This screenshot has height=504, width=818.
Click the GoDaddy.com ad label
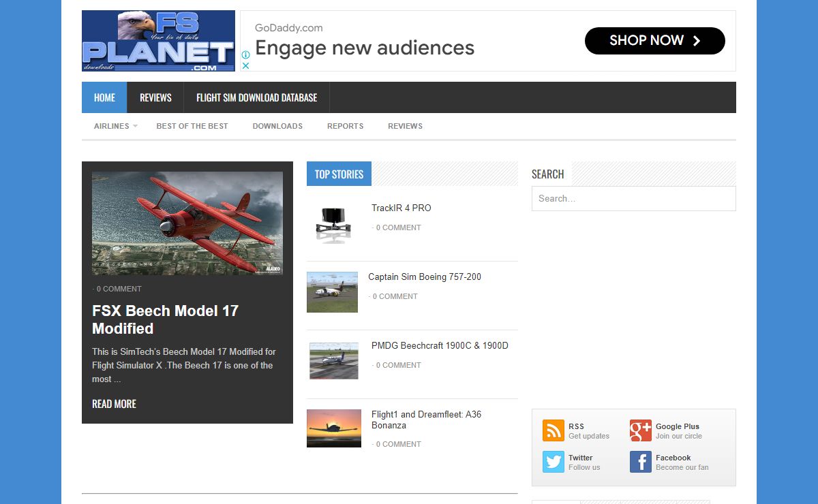point(289,28)
